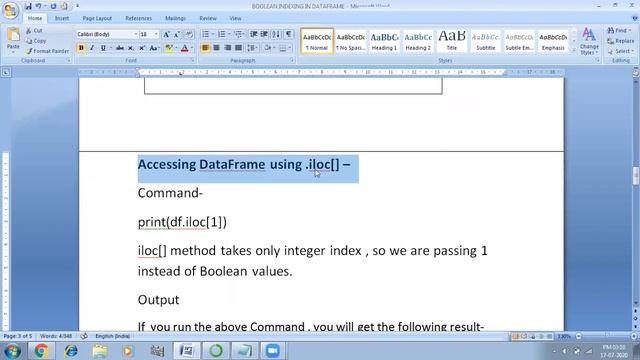
Task: Grow the font size
Action: (166, 35)
